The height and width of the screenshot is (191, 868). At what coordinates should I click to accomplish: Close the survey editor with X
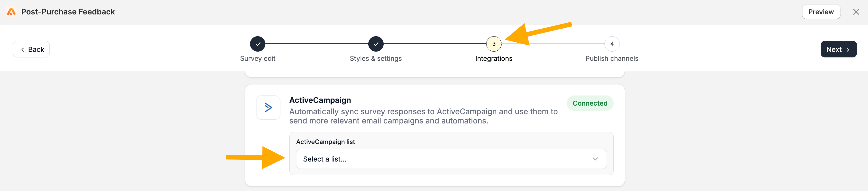[856, 12]
